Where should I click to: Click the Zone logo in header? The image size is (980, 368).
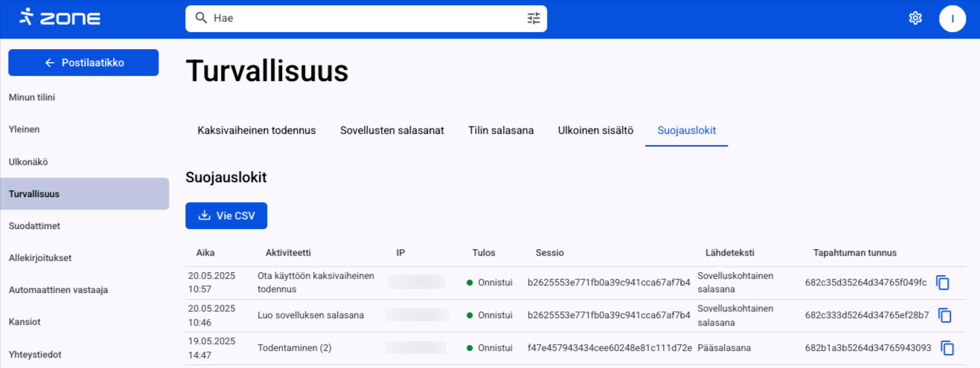click(60, 18)
